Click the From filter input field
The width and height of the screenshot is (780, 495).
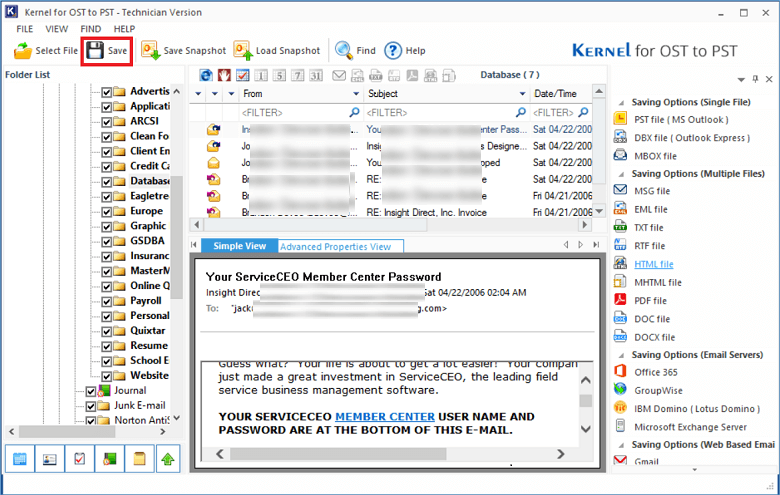point(300,112)
